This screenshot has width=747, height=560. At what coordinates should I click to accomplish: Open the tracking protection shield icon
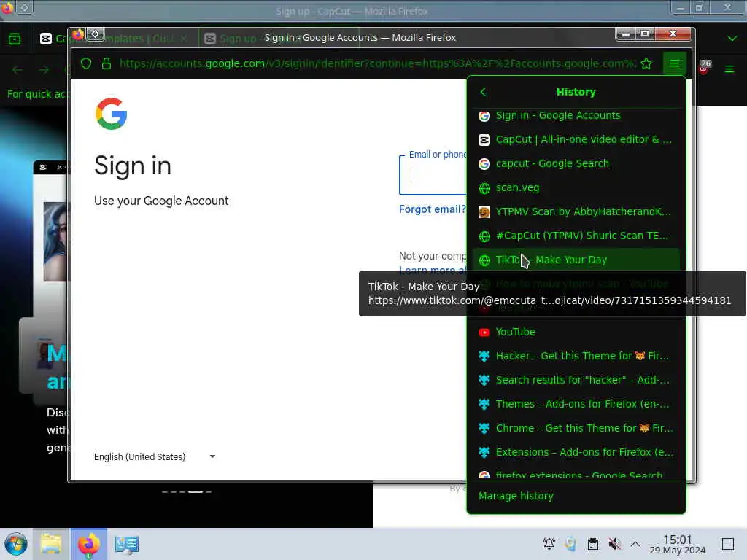pyautogui.click(x=86, y=63)
